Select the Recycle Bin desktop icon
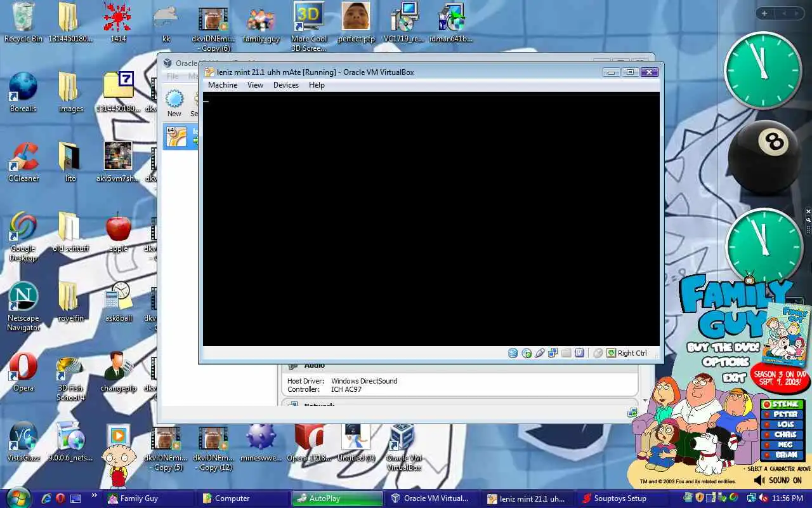Image resolution: width=812 pixels, height=508 pixels. click(x=23, y=22)
